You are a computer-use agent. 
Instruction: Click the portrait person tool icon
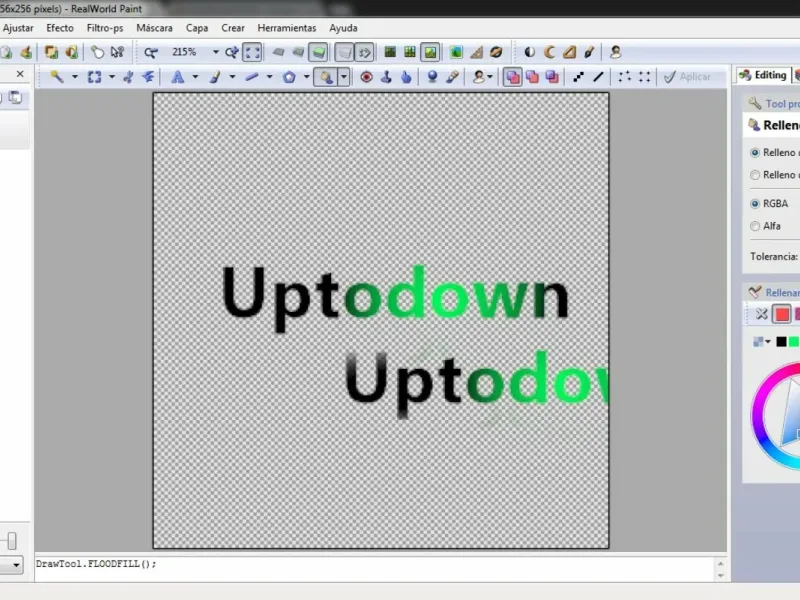479,77
